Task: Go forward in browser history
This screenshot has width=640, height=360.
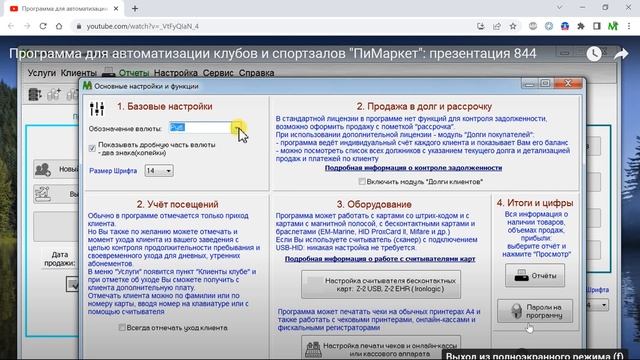Action: [x=27, y=26]
